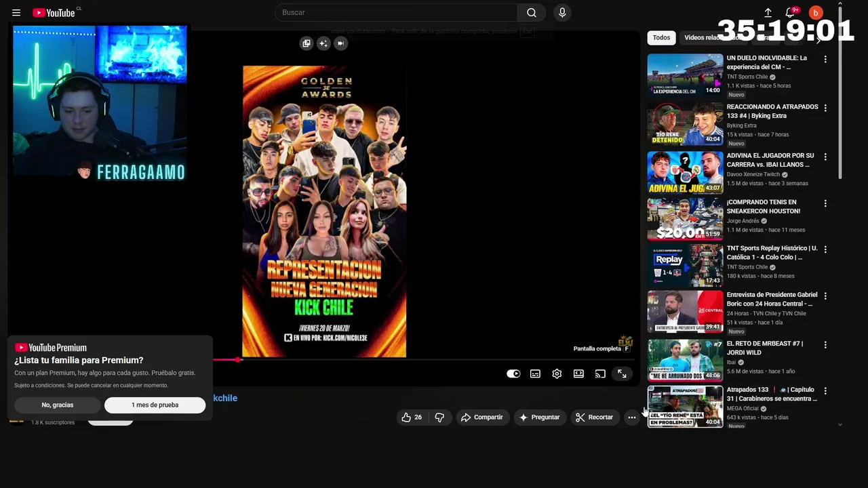Share the video via Compartir
The height and width of the screenshot is (488, 868).
click(482, 418)
